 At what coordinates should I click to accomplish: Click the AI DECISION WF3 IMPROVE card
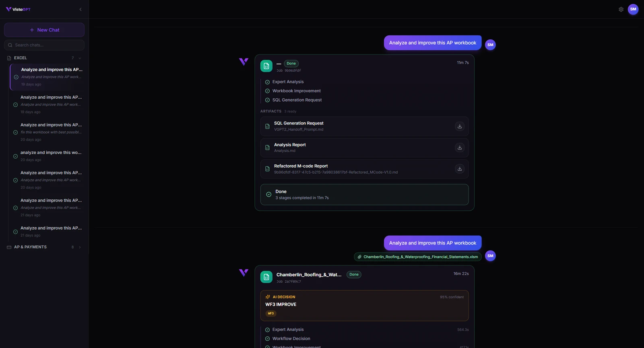[x=365, y=306]
